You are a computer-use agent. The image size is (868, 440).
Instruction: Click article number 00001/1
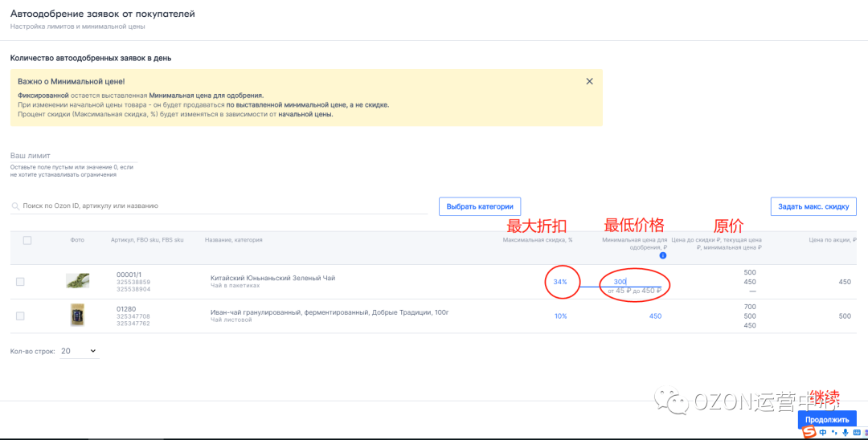pos(129,275)
